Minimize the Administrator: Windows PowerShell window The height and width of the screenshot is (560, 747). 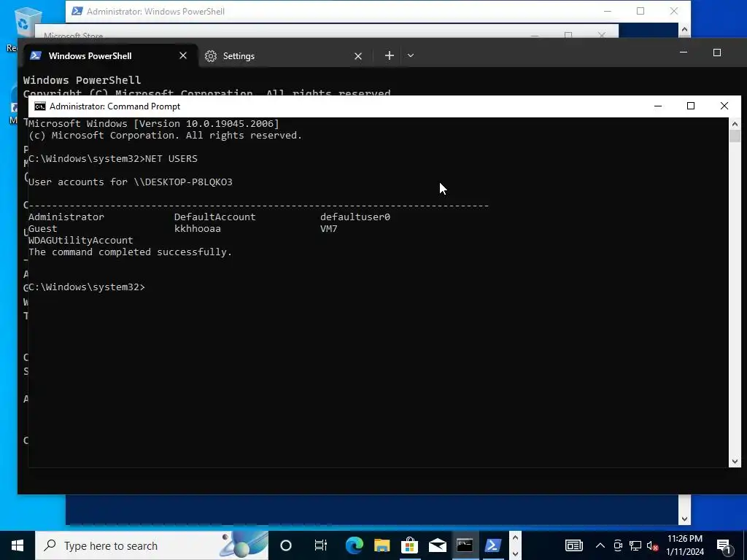(x=608, y=11)
